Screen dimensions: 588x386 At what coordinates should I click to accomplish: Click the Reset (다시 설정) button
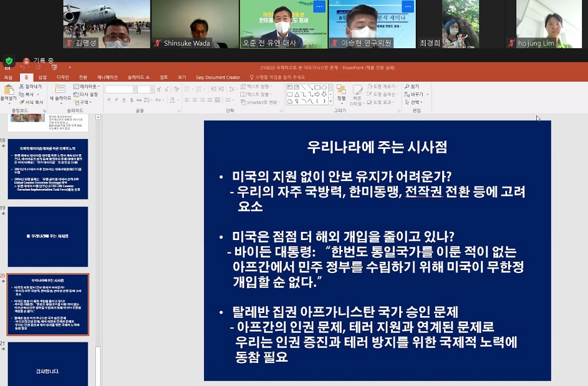[85, 94]
